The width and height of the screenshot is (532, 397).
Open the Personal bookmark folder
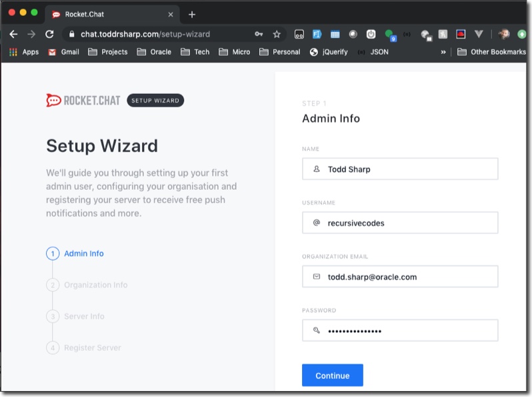(280, 52)
